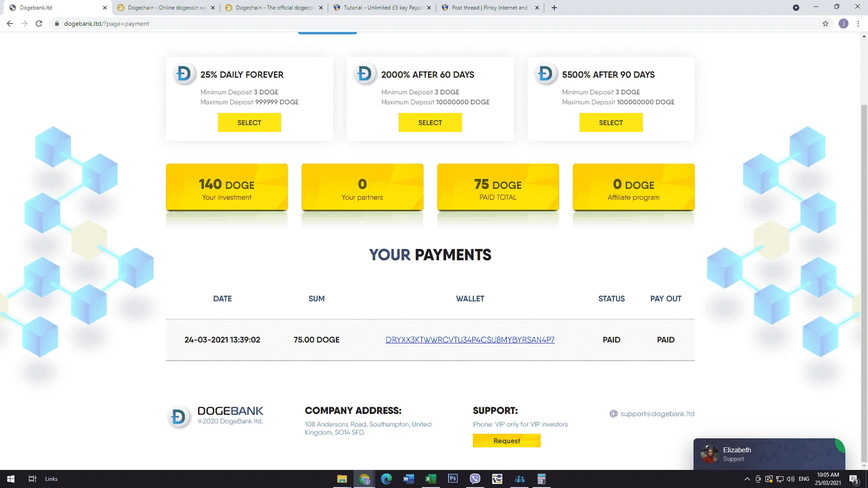Go back to the previous page

pos(10,23)
